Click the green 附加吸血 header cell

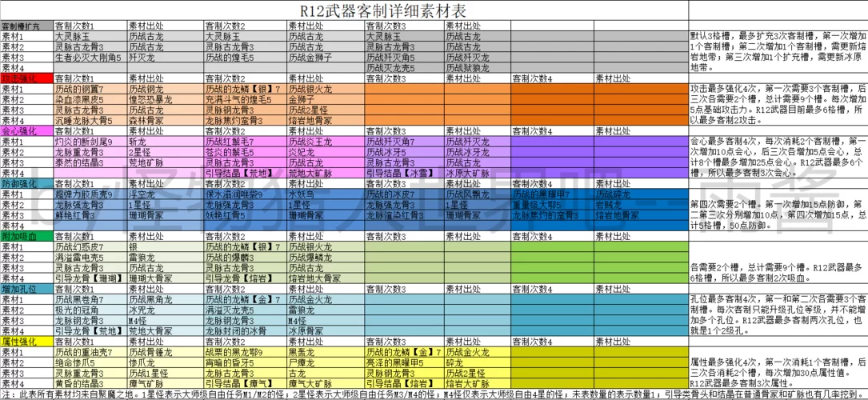point(26,236)
